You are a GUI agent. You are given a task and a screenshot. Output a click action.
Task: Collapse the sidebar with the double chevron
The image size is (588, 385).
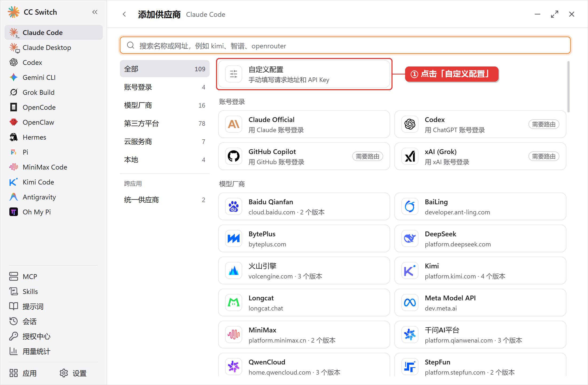[95, 12]
